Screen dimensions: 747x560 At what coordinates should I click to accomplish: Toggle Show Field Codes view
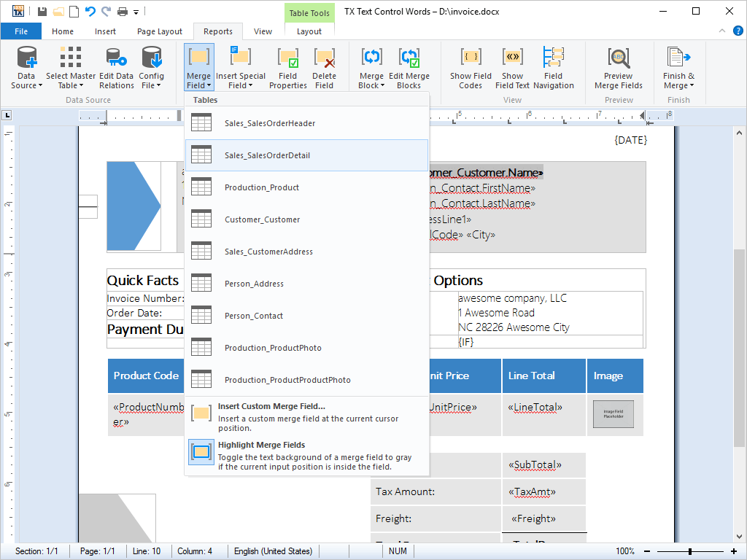click(471, 67)
